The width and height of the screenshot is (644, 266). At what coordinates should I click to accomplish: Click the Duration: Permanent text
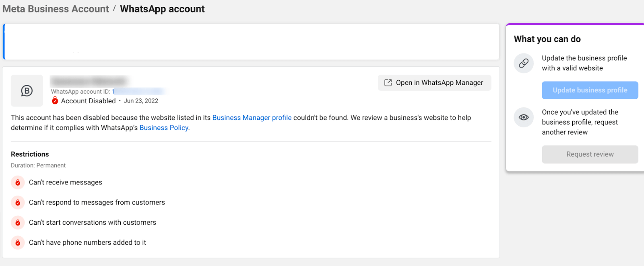coord(38,166)
